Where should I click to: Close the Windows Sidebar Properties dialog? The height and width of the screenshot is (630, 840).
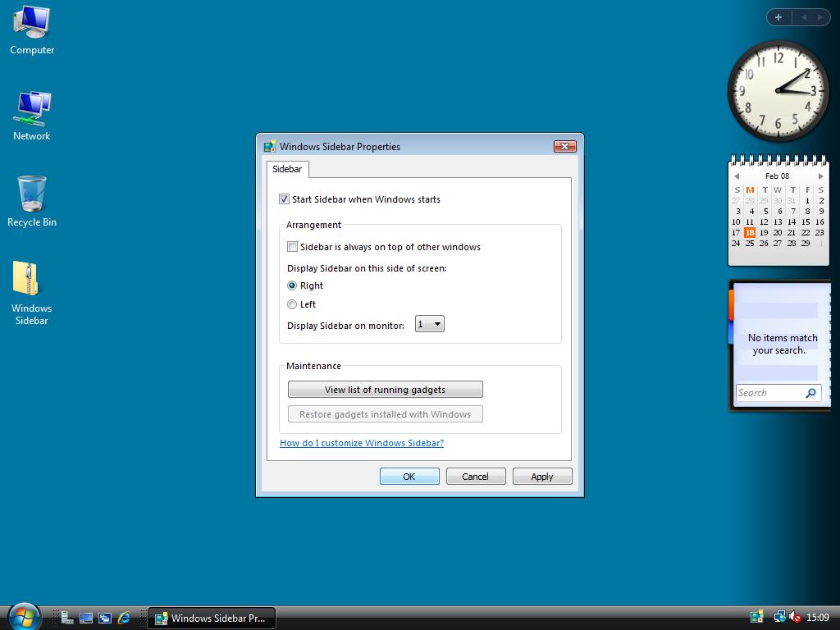tap(564, 146)
